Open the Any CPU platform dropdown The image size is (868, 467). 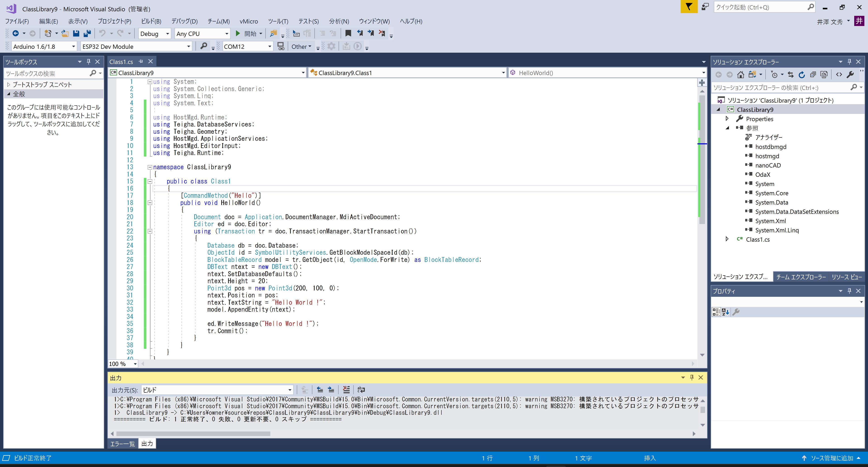pos(203,33)
